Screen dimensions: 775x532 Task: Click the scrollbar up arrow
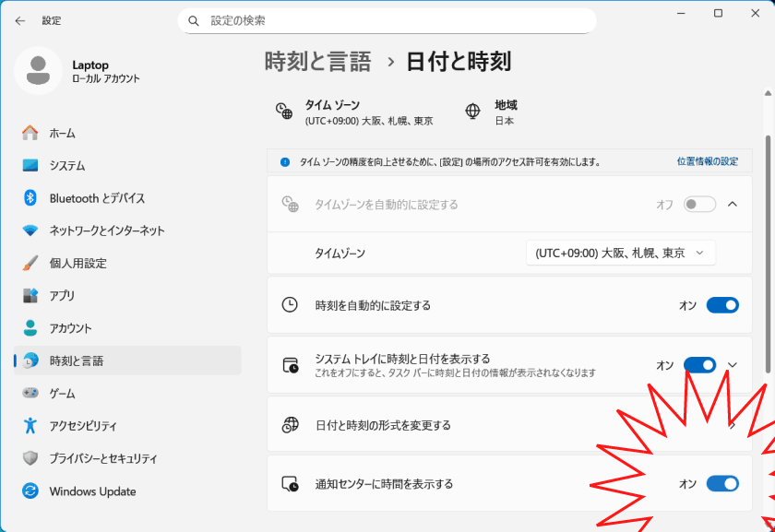click(x=768, y=93)
